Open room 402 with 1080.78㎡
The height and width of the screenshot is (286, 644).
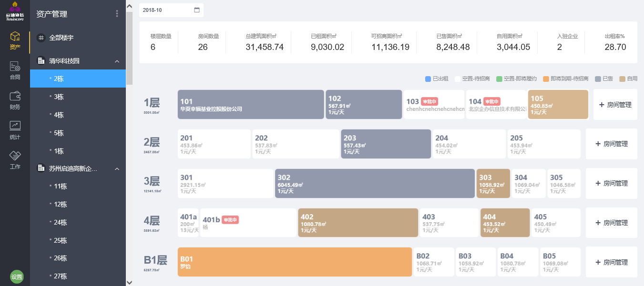click(358, 223)
